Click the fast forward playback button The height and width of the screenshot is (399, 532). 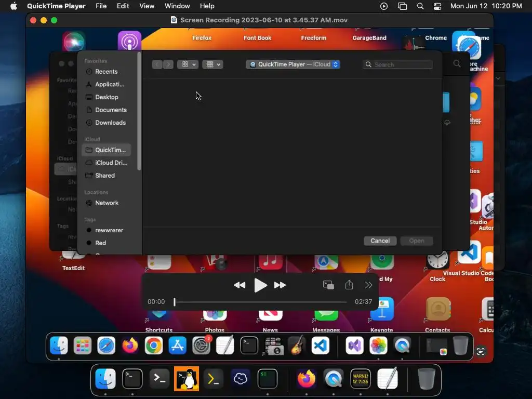[280, 285]
